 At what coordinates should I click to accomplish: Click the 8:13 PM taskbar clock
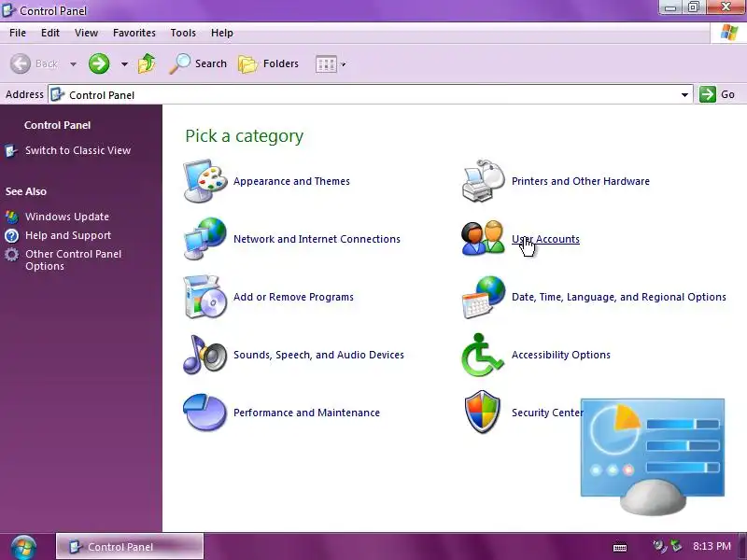click(712, 546)
